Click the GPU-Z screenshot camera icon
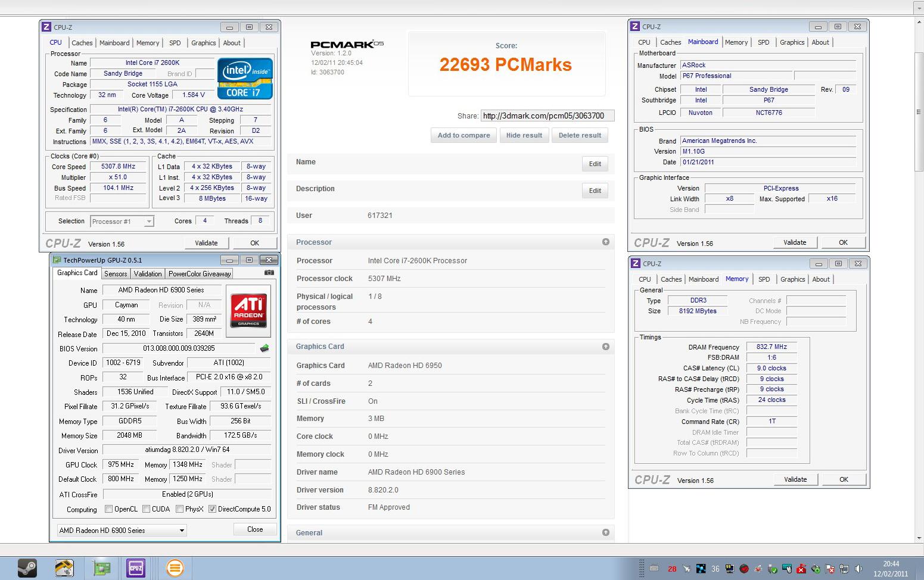The height and width of the screenshot is (580, 924). [269, 273]
